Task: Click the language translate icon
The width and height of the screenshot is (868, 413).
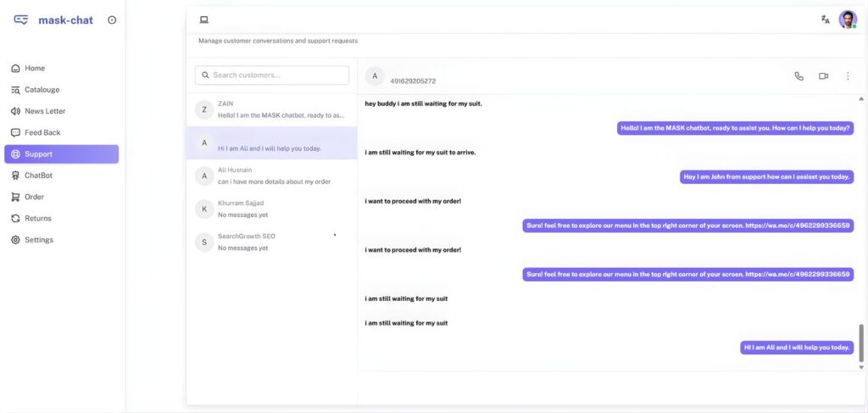Action: [825, 20]
